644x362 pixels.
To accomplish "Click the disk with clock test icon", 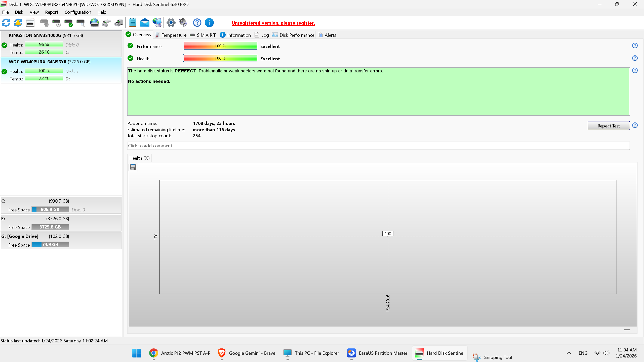I will tap(57, 23).
